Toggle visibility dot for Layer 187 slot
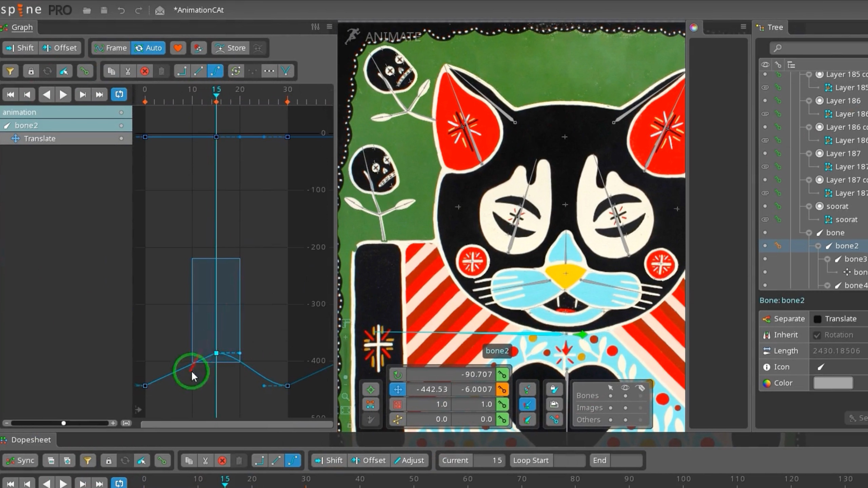This screenshot has width=868, height=488. (765, 154)
